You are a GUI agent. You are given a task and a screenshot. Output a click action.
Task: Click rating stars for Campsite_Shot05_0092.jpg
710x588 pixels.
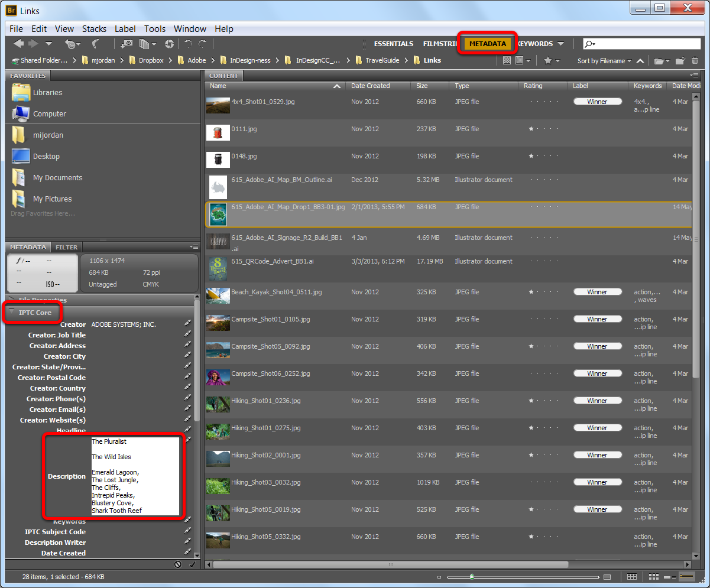[x=543, y=346]
